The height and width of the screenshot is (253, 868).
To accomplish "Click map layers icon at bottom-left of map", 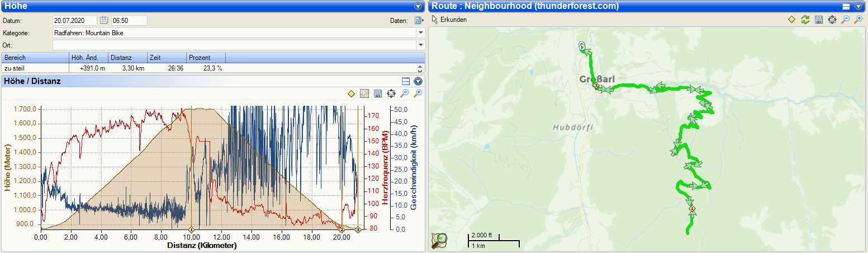I will [x=440, y=240].
